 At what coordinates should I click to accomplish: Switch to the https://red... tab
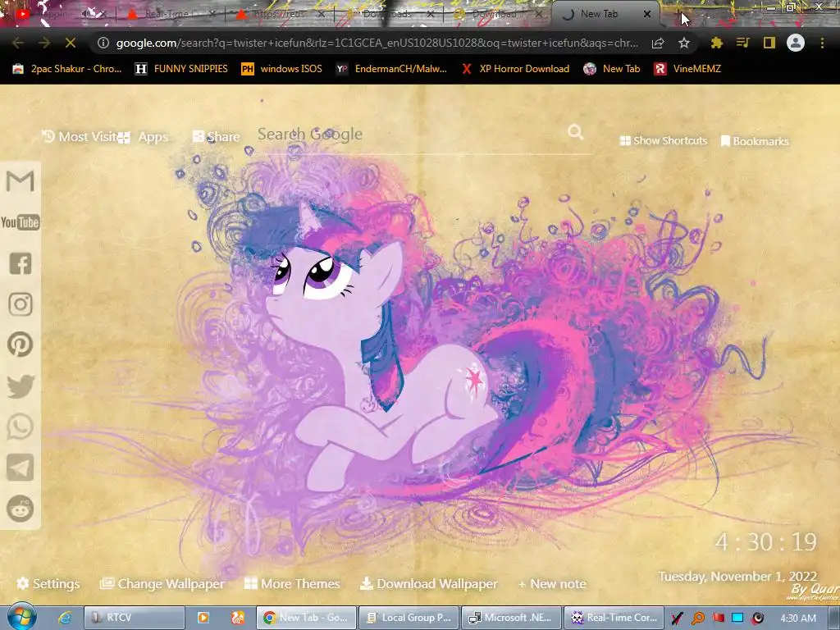click(279, 14)
